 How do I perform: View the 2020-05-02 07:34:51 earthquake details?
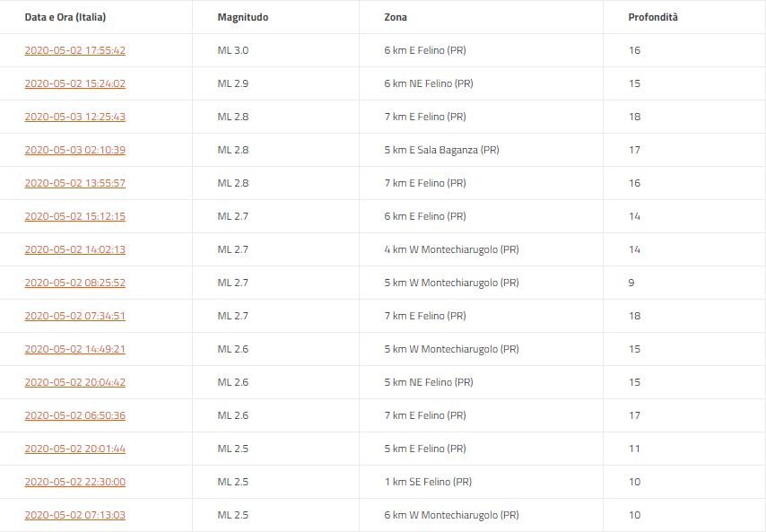tap(74, 316)
